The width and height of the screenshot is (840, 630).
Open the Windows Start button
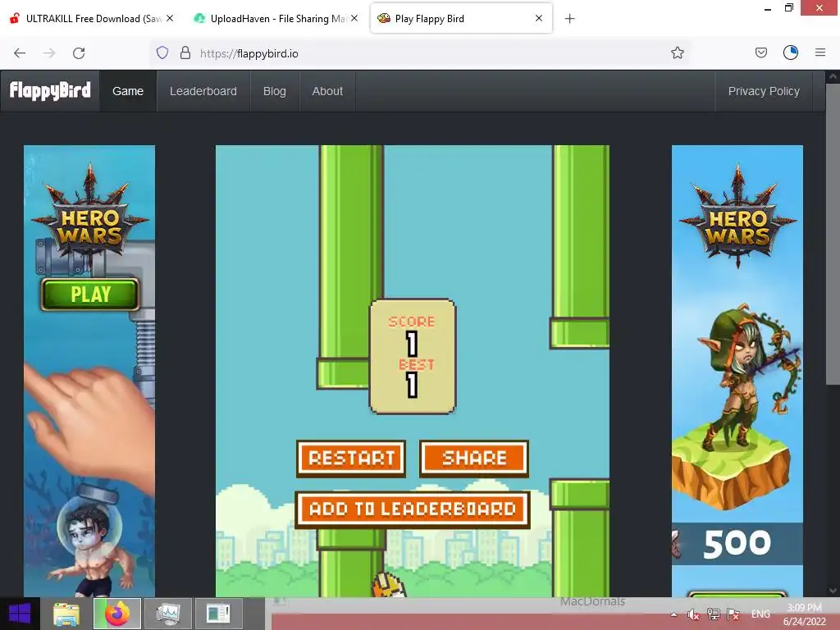pyautogui.click(x=20, y=614)
